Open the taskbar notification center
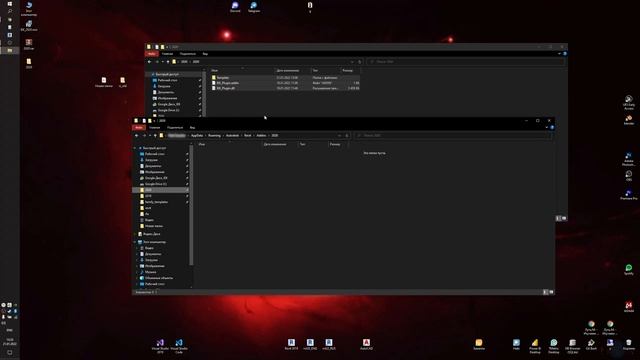 pos(10,352)
